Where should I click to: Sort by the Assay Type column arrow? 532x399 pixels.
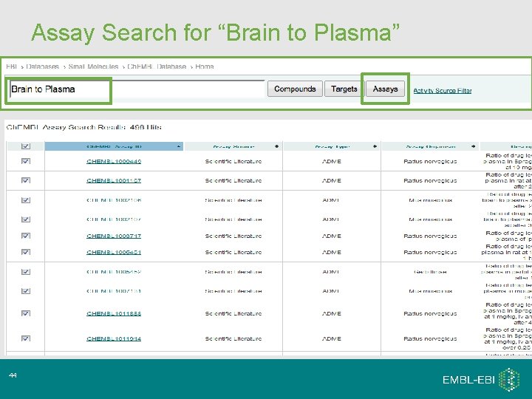coord(375,146)
